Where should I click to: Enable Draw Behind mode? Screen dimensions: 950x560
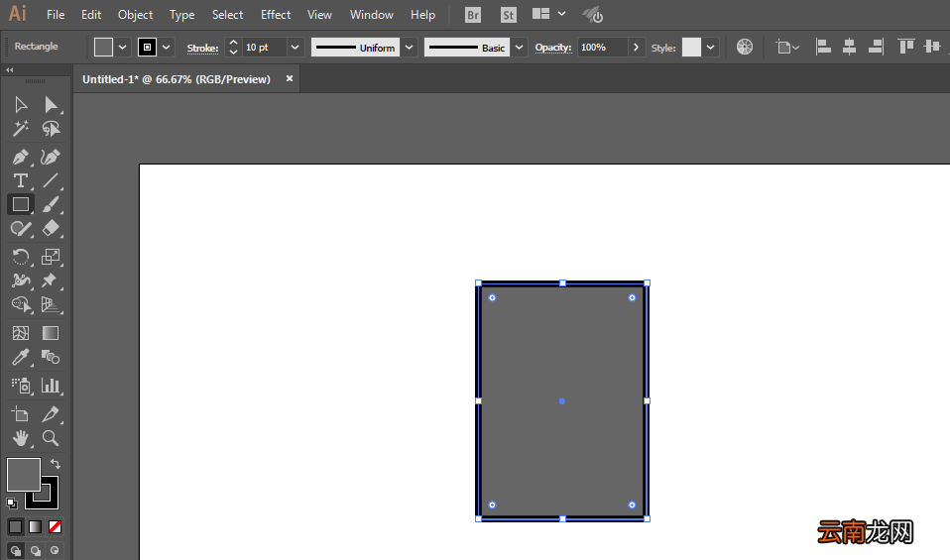[x=36, y=550]
